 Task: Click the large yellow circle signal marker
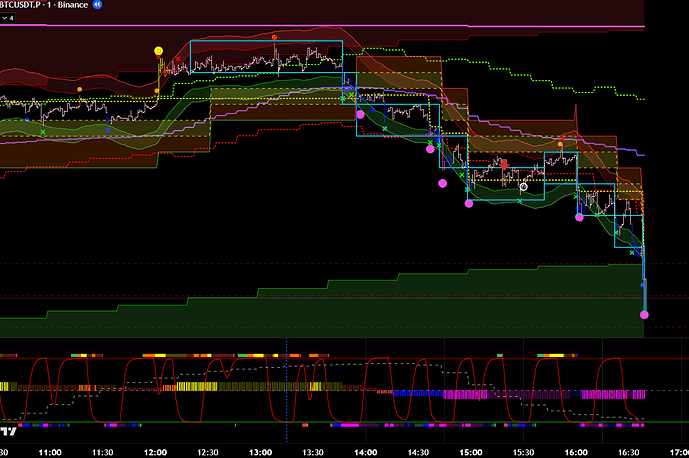click(158, 50)
